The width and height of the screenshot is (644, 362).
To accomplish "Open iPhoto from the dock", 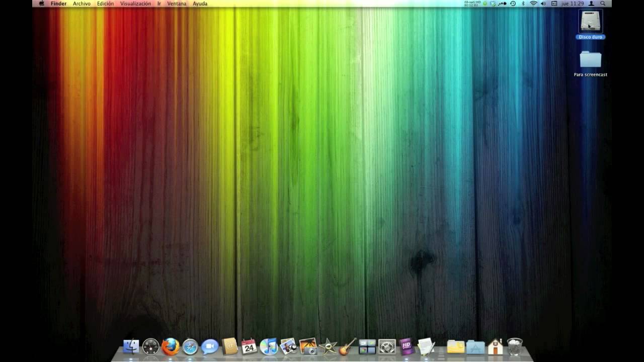I will tap(288, 346).
